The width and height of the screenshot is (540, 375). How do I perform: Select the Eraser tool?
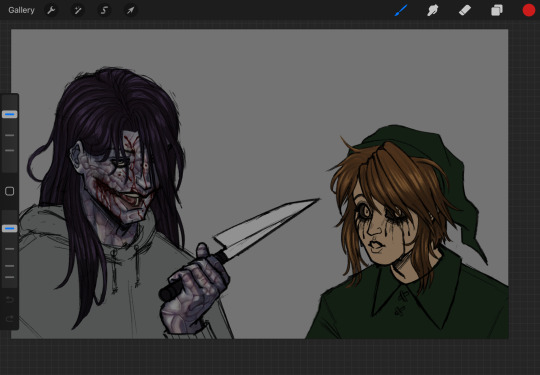(465, 10)
